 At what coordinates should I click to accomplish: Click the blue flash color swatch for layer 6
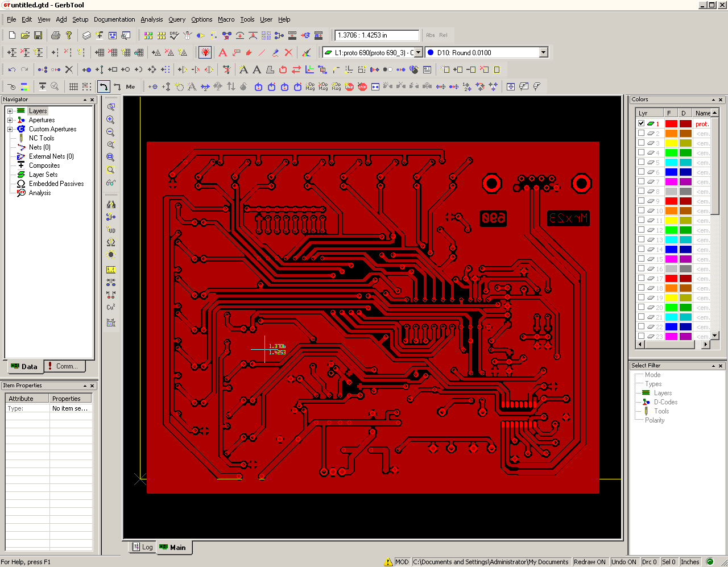(x=671, y=172)
